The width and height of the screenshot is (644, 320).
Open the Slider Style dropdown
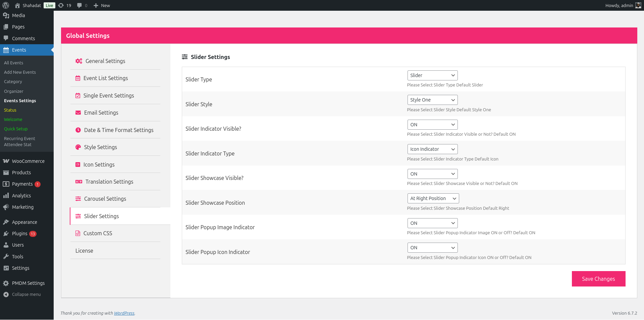pos(432,100)
